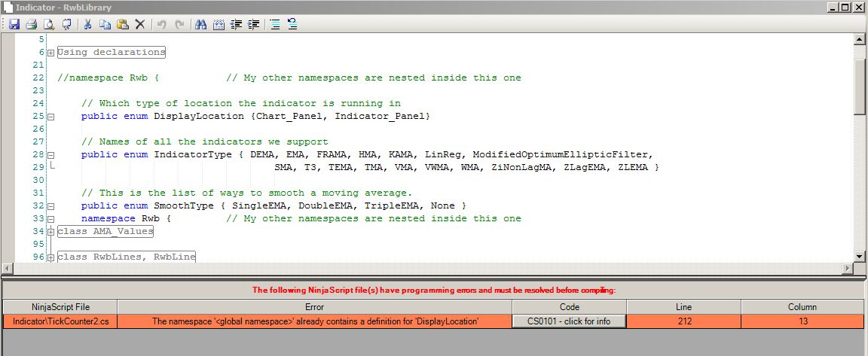Expand the collapsed class AMA_Values at line 34
This screenshot has width=868, height=356.
point(51,232)
